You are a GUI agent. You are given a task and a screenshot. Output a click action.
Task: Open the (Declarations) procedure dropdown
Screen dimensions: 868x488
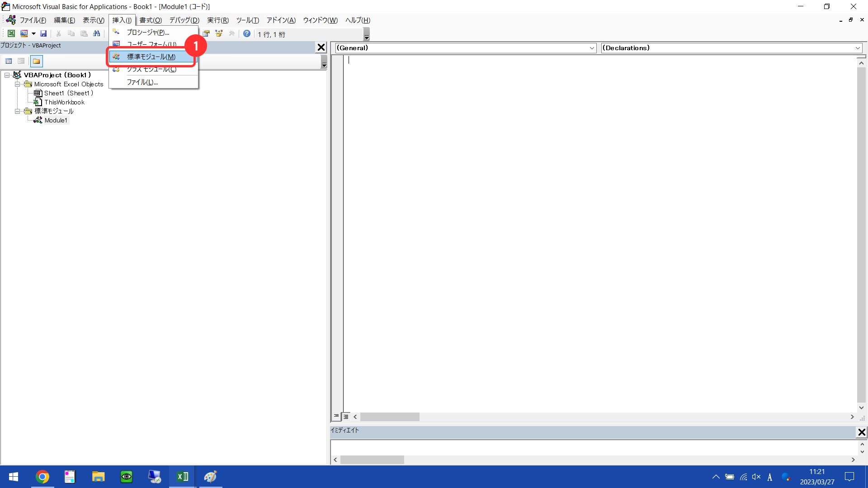tap(857, 48)
